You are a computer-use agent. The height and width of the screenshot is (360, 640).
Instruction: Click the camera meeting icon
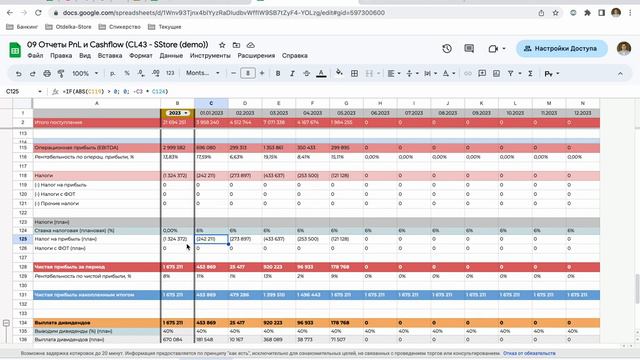pos(493,49)
